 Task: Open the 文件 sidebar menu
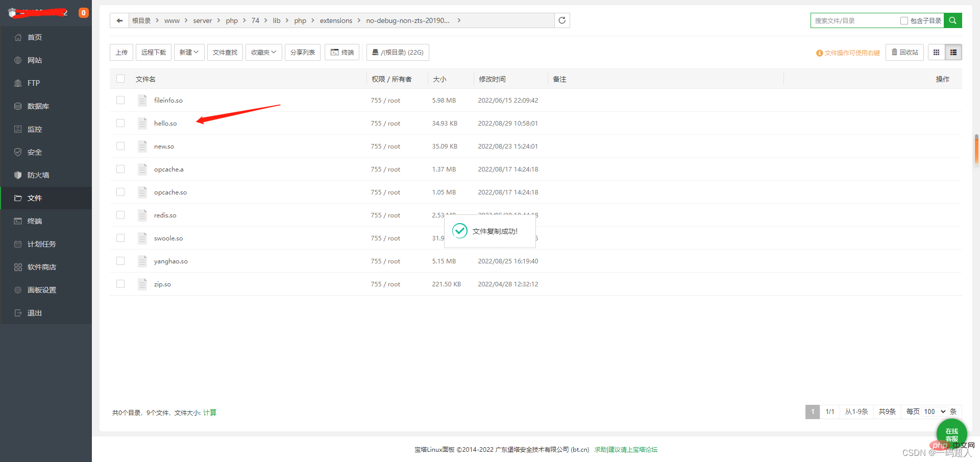[46, 198]
